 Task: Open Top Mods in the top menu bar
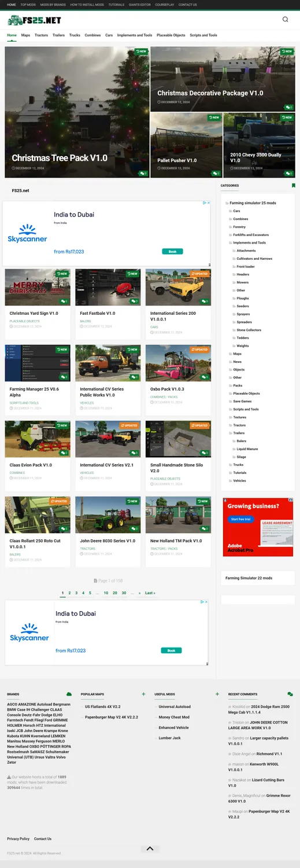[x=28, y=5]
